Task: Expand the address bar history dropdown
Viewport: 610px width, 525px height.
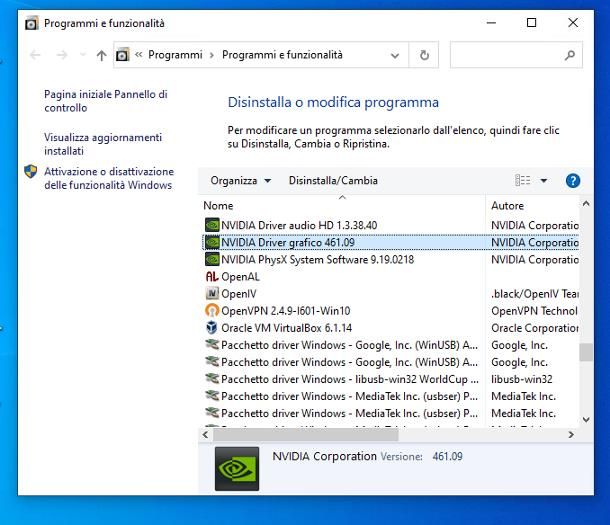Action: (394, 56)
